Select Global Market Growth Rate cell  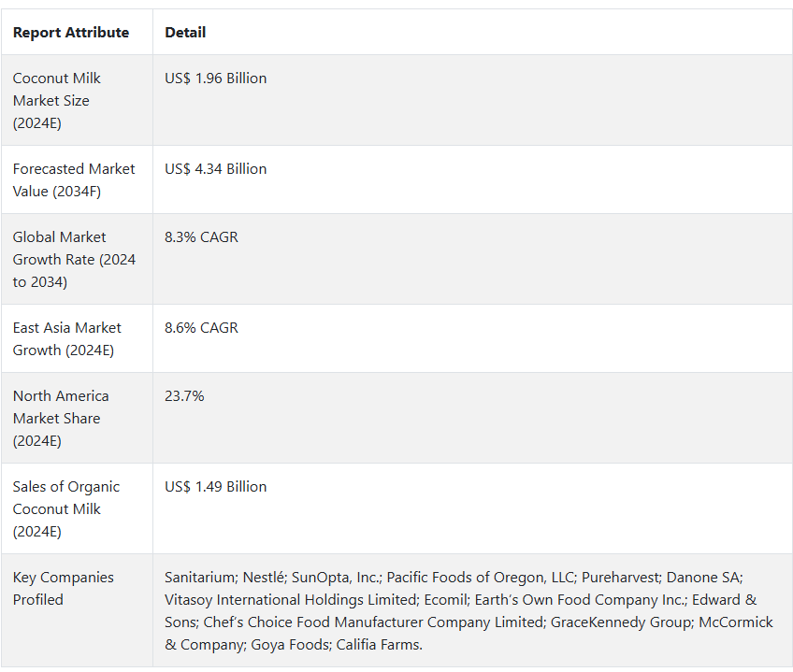click(x=77, y=259)
